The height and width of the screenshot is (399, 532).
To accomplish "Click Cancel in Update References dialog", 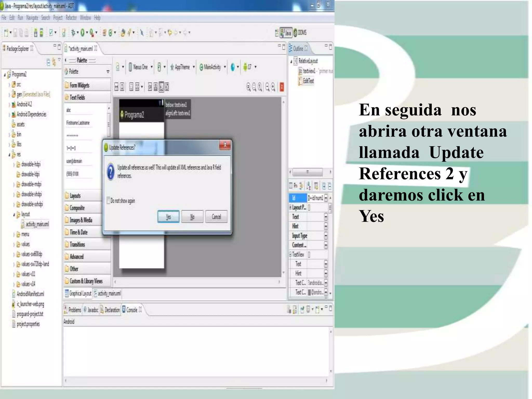I will coord(216,217).
